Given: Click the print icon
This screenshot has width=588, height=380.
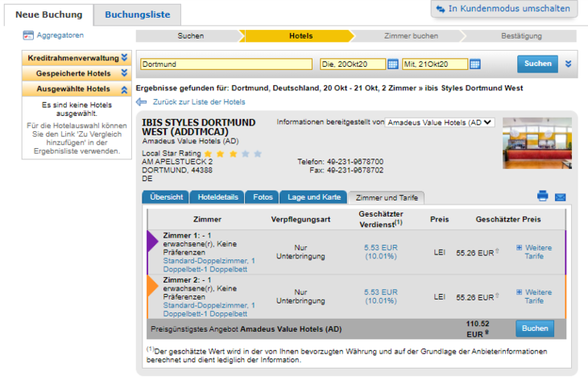Looking at the screenshot, I should 542,196.
